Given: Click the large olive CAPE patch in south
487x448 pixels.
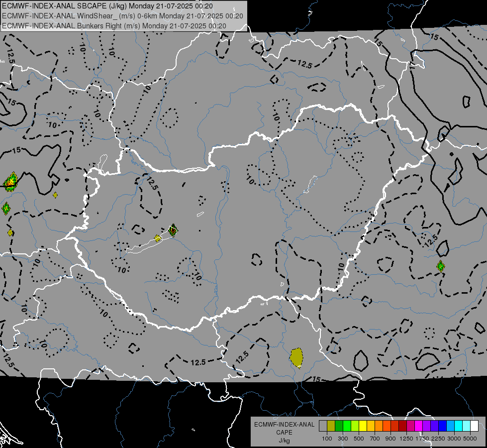Looking at the screenshot, I should (296, 357).
